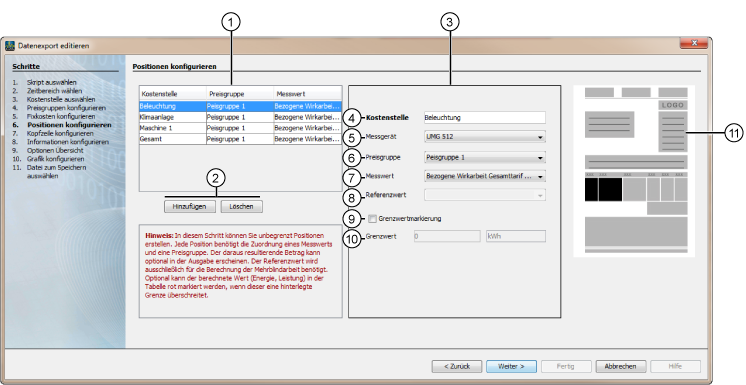The image size is (746, 385).
Task: Open the Messgerät dropdown showing UMG 512
Action: click(x=485, y=137)
